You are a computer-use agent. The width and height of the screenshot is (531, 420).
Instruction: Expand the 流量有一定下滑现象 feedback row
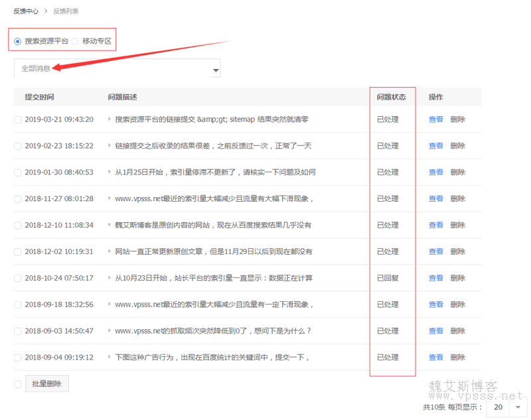[x=110, y=304]
